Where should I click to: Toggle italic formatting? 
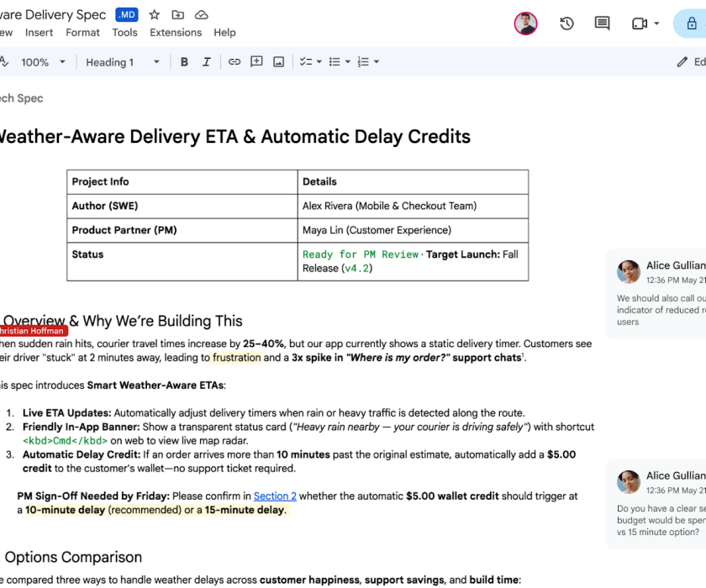pos(206,61)
